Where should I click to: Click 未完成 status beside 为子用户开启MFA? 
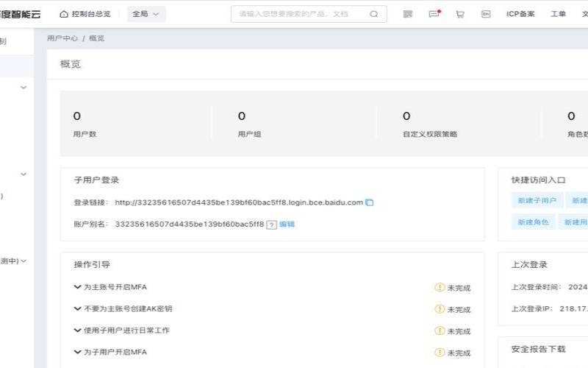click(459, 353)
